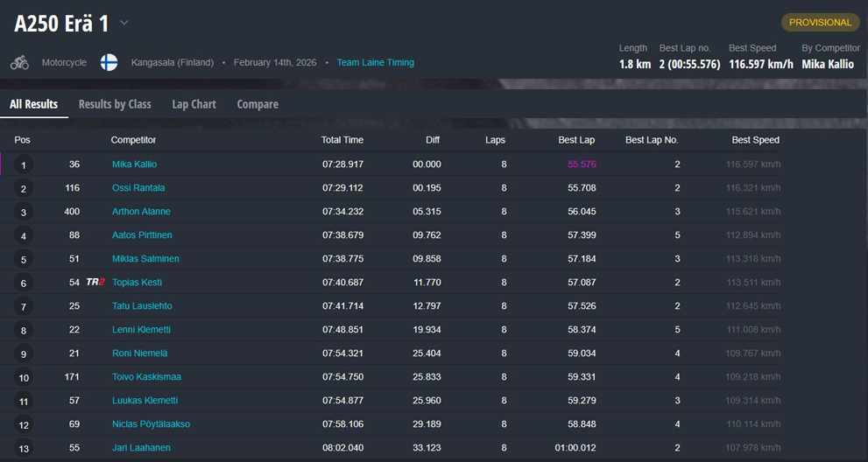Click the Finland flag icon
The width and height of the screenshot is (868, 462).
pyautogui.click(x=109, y=63)
